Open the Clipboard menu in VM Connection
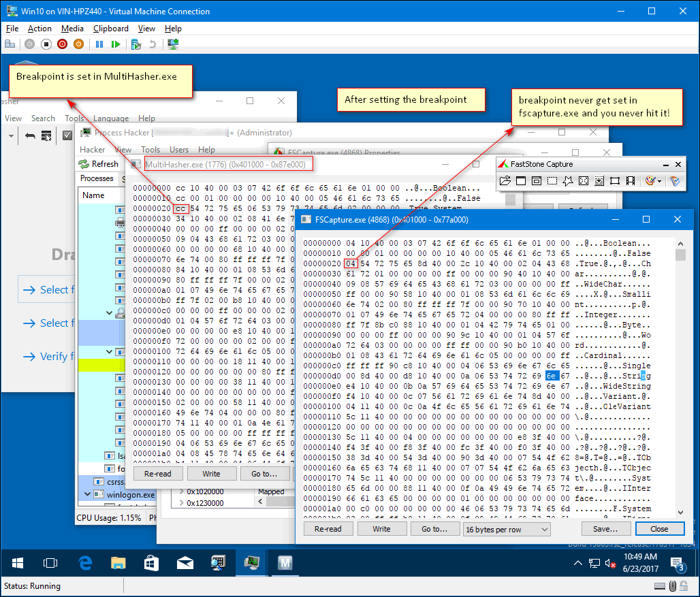The height and width of the screenshot is (597, 700). 110,29
